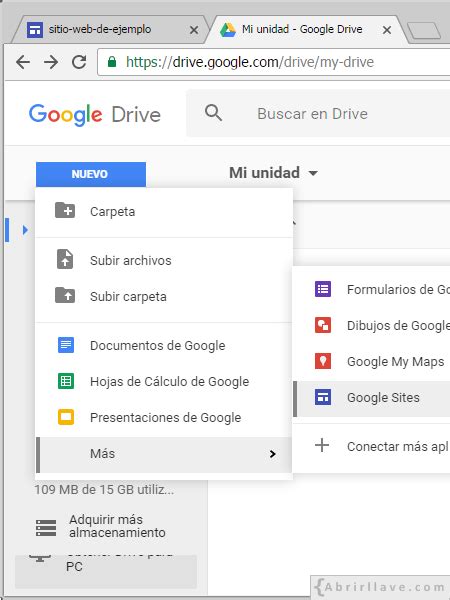Click the new folder icon beside Carpeta
Image resolution: width=450 pixels, height=600 pixels.
pyautogui.click(x=65, y=211)
